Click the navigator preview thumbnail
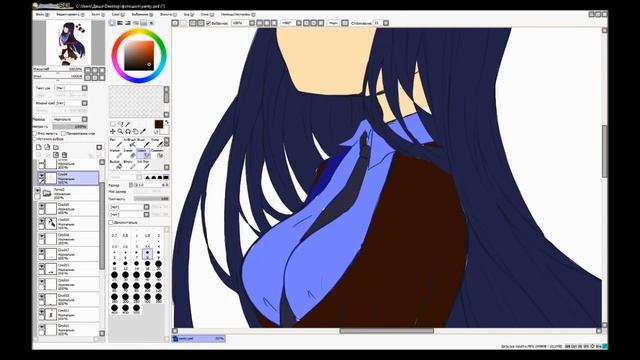The image size is (640, 360). click(69, 42)
